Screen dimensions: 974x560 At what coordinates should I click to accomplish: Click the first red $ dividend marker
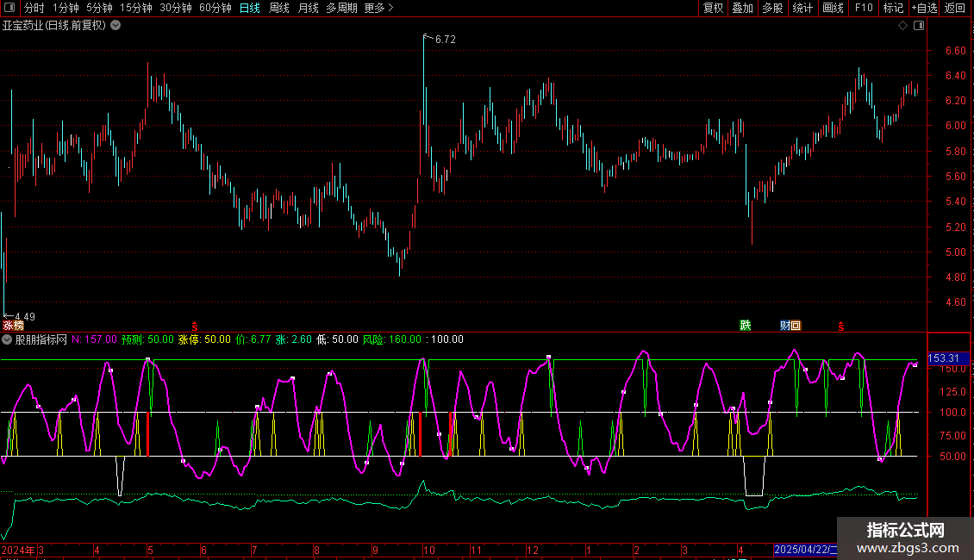(x=195, y=327)
